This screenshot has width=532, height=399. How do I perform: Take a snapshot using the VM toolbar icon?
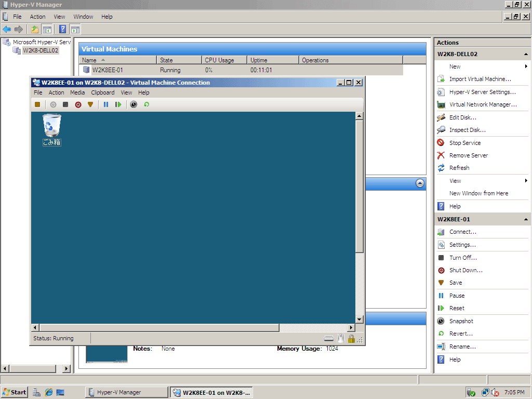(x=134, y=104)
